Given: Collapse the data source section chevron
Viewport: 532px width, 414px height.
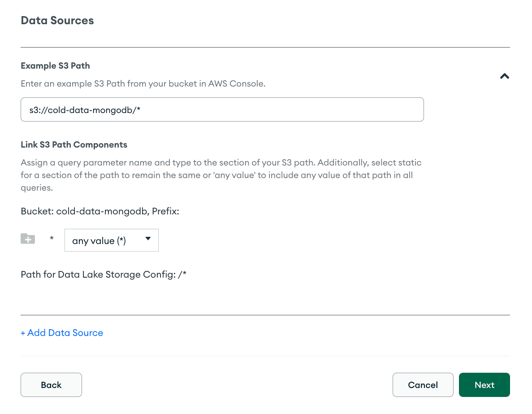Looking at the screenshot, I should coord(505,76).
